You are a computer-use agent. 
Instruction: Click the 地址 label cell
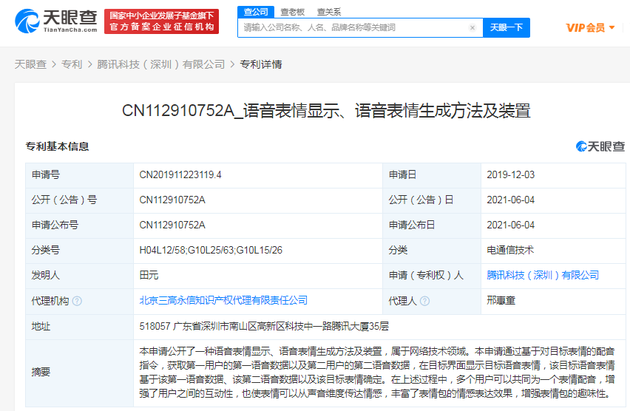coord(80,326)
